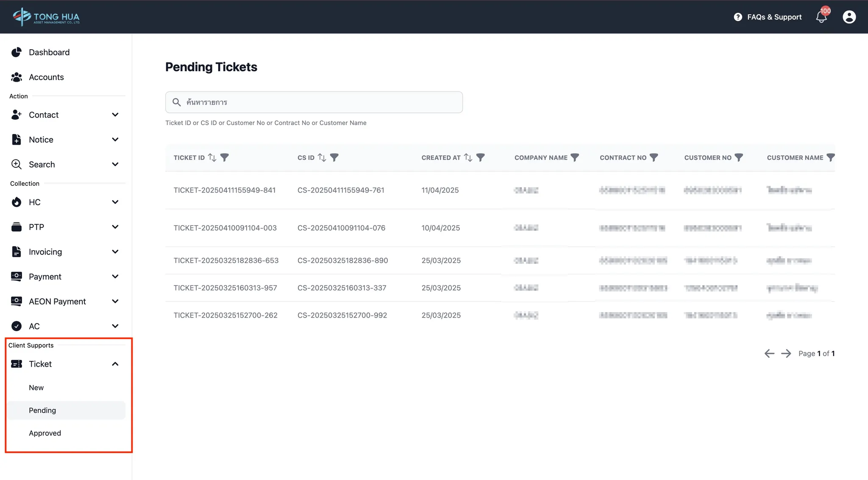
Task: Select New tickets submenu item
Action: (36, 388)
